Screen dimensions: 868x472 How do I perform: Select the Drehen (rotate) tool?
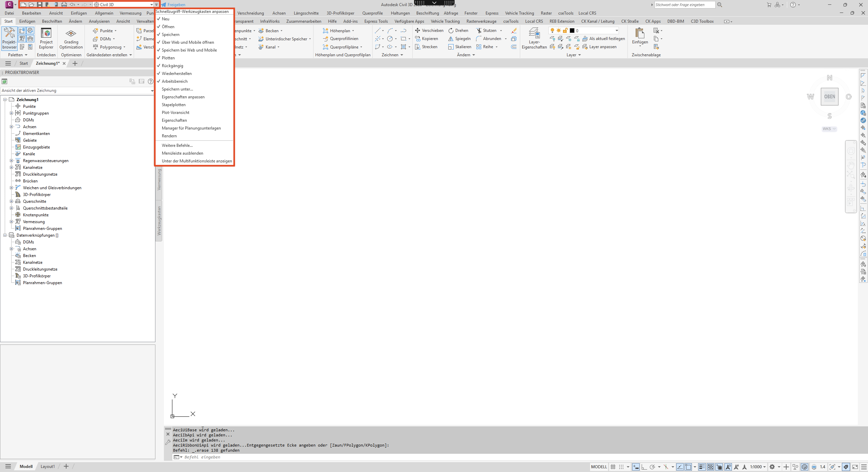458,31
